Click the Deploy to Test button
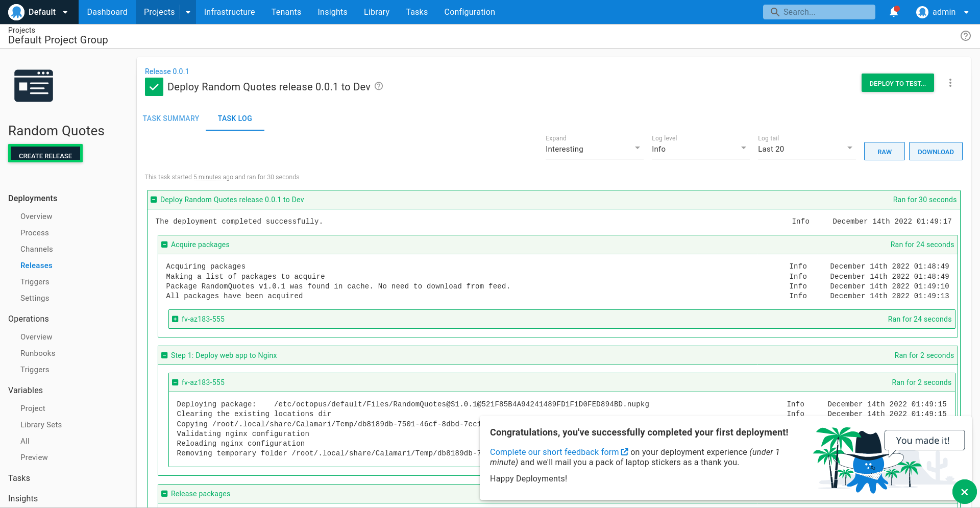 [x=897, y=83]
